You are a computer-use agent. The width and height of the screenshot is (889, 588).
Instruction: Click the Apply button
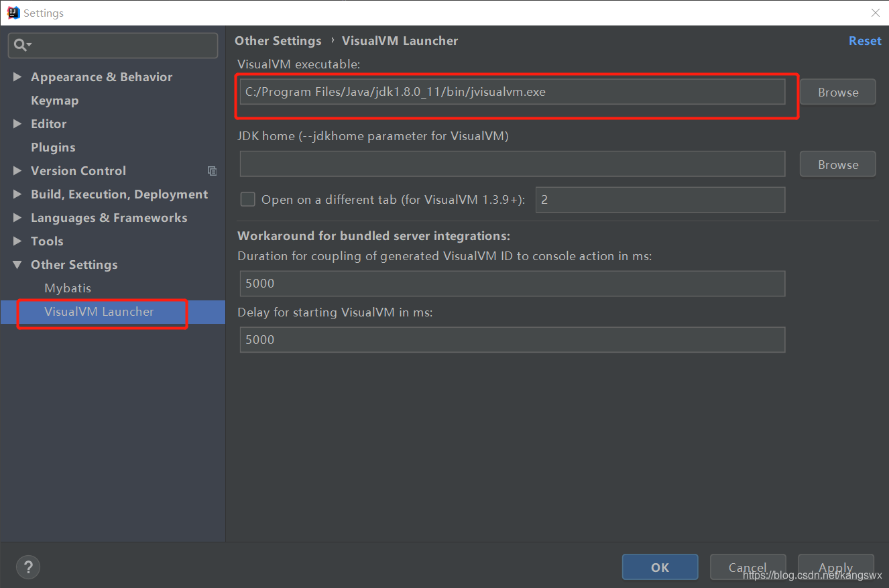point(836,567)
